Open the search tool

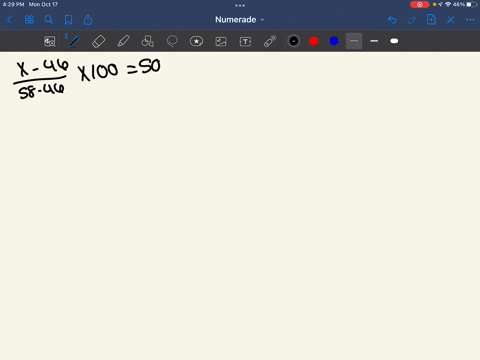[49, 20]
